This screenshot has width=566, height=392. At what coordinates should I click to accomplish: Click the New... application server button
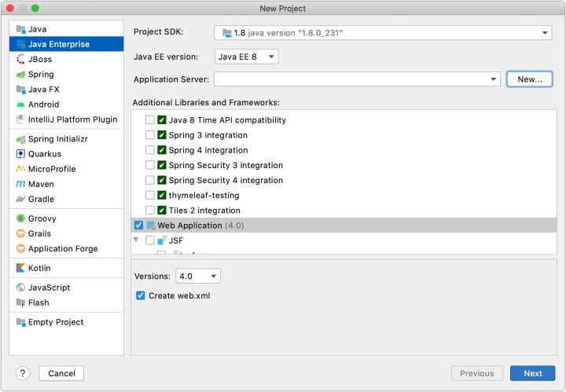point(529,79)
